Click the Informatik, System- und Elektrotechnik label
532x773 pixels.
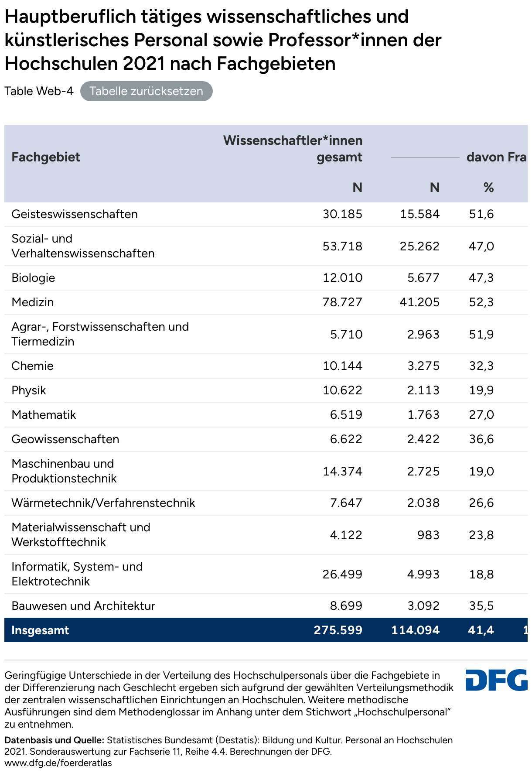click(77, 574)
